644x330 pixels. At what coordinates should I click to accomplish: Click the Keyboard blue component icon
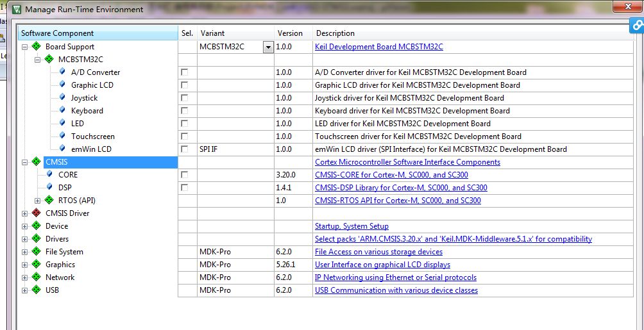[62, 110]
